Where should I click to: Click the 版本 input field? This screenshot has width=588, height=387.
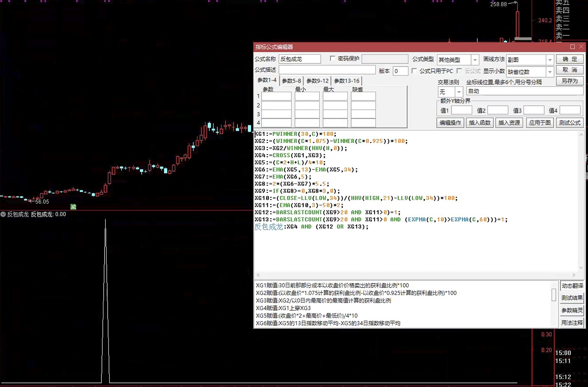pyautogui.click(x=400, y=71)
